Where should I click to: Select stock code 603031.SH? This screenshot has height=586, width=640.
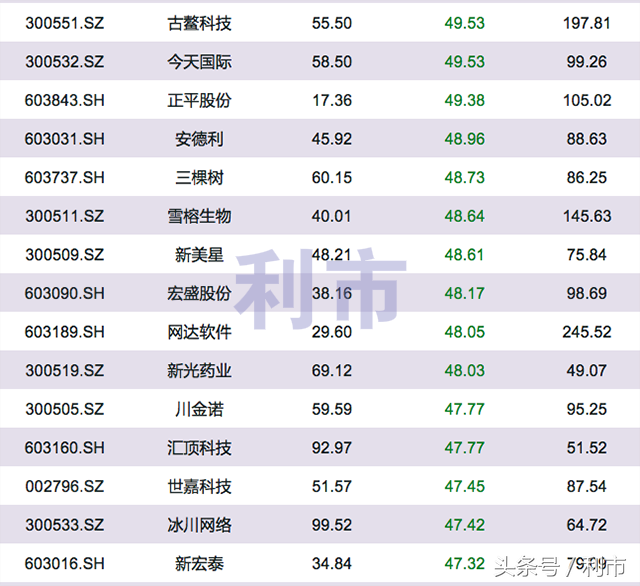(64, 139)
